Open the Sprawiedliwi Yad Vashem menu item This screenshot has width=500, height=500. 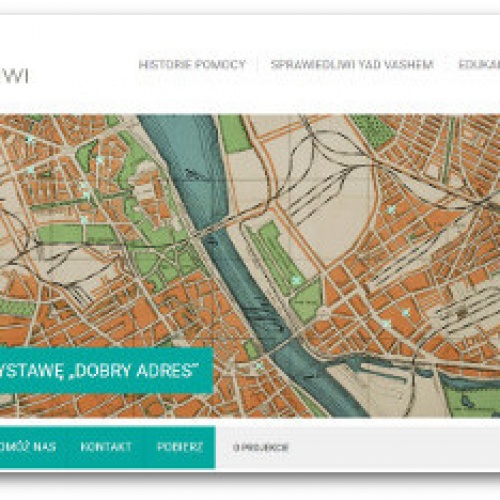(352, 64)
